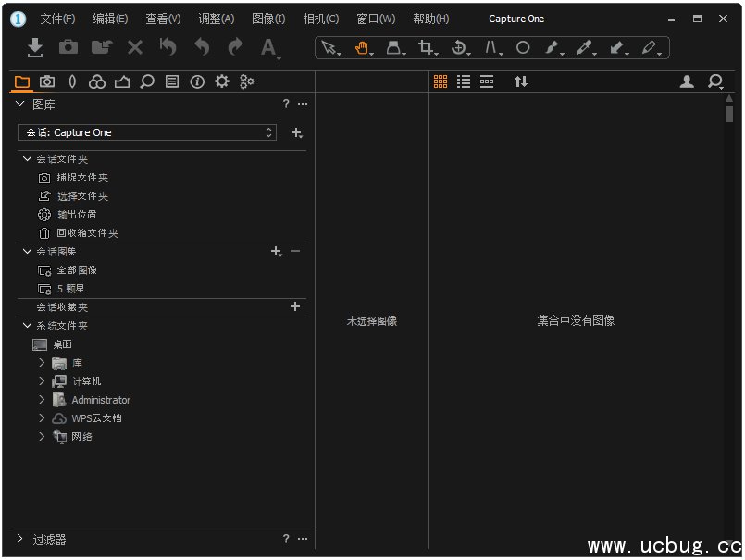Switch browser to grid thumbnail view

[x=441, y=81]
